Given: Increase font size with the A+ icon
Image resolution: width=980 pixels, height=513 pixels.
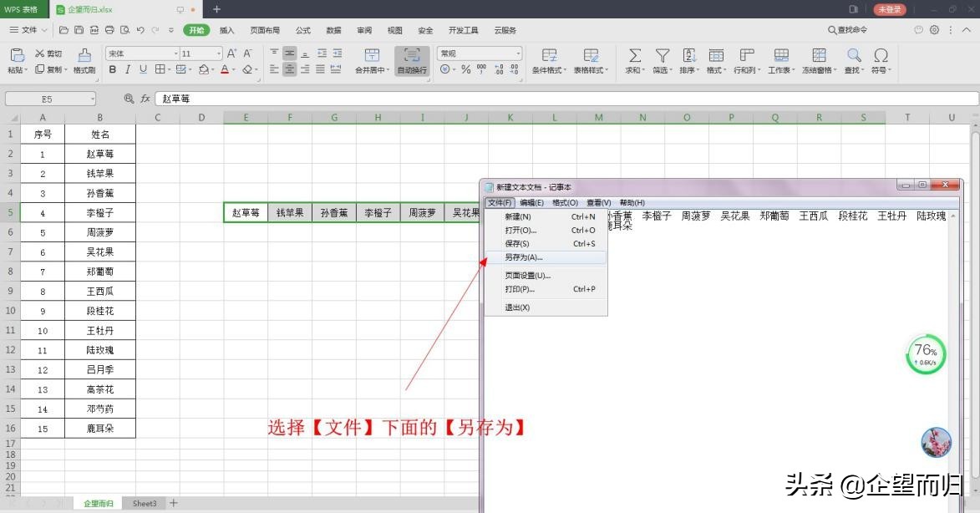Looking at the screenshot, I should pos(231,53).
